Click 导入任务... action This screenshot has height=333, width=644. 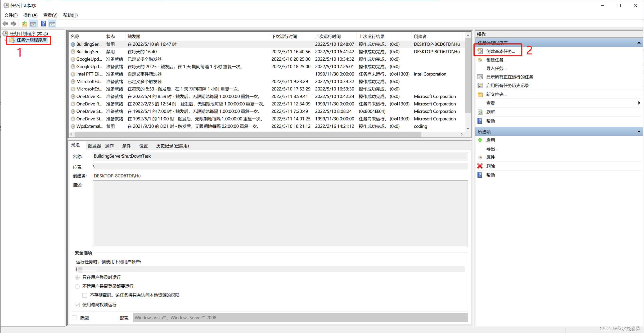496,69
